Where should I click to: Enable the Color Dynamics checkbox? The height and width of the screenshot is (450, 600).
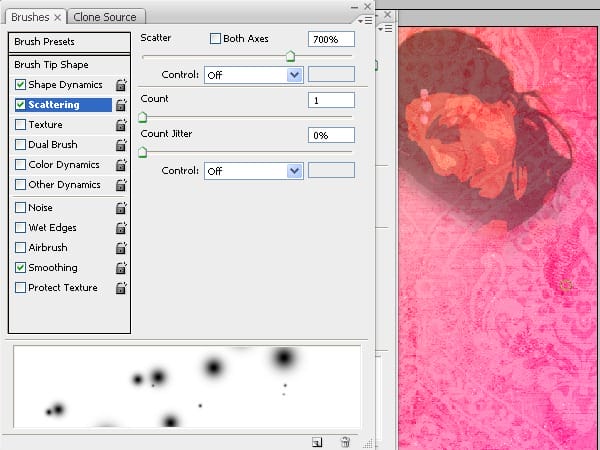point(20,165)
